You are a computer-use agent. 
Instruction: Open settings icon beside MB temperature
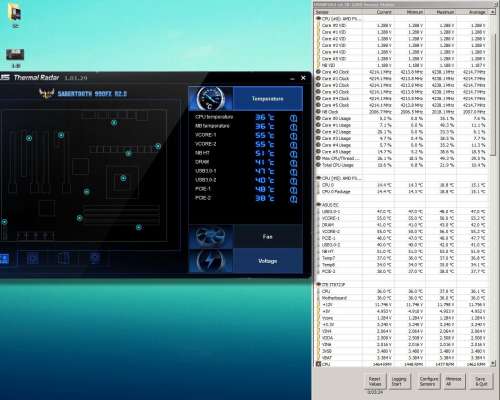[293, 127]
